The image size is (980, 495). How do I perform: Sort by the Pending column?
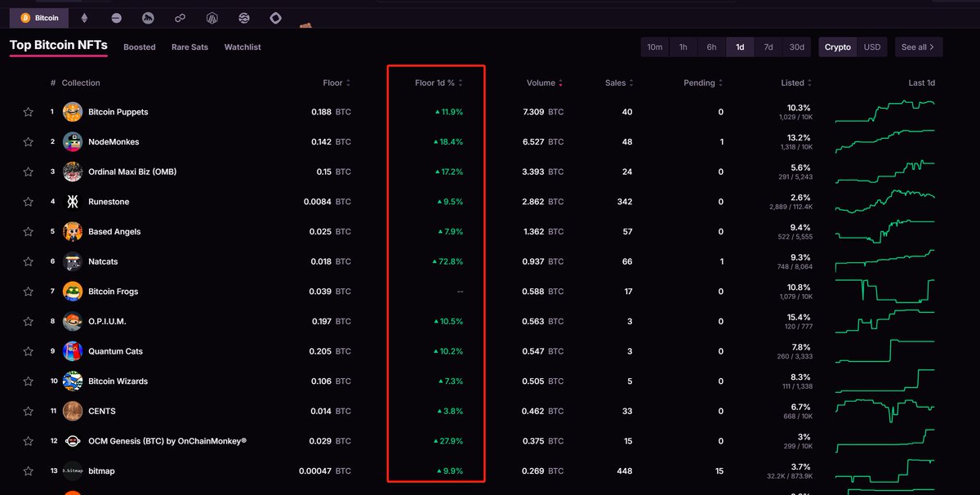pos(703,82)
